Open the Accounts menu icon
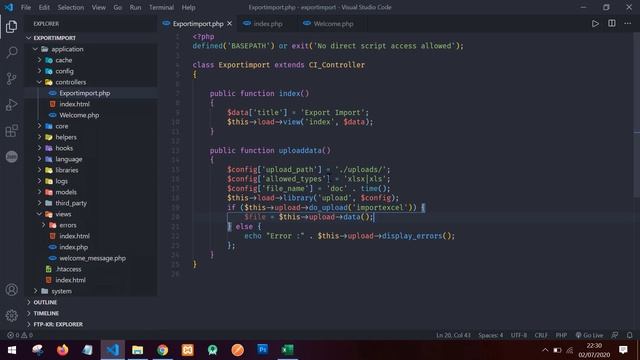 tap(11, 289)
